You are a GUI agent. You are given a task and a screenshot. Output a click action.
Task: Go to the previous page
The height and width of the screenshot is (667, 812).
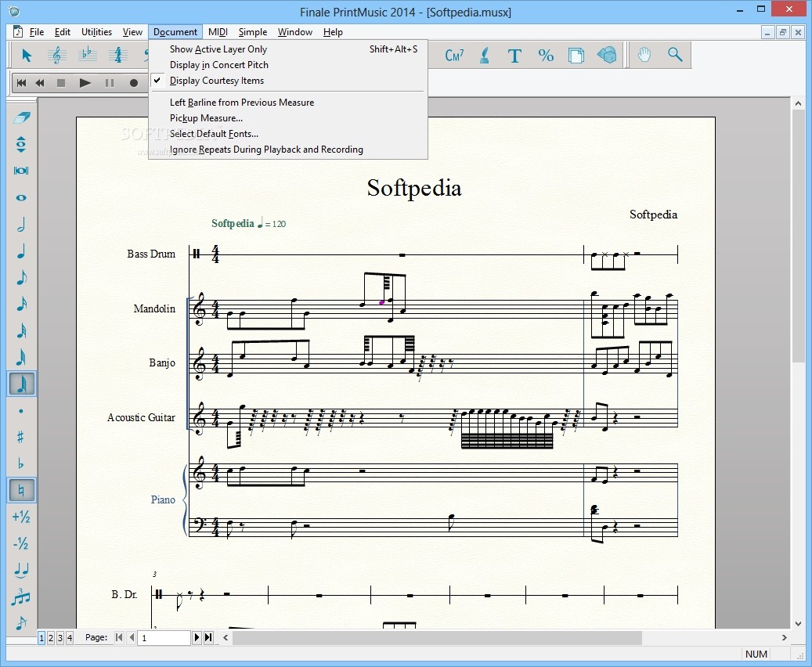coord(132,637)
